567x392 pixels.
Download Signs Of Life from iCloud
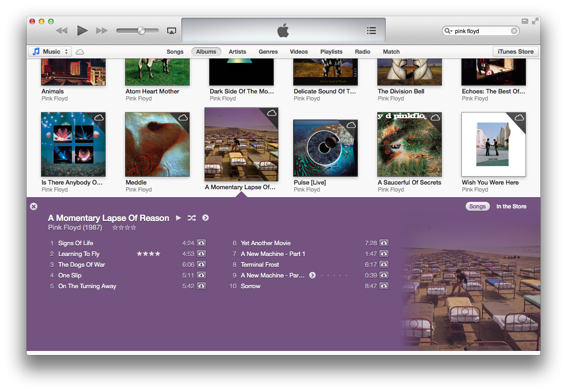click(x=201, y=243)
